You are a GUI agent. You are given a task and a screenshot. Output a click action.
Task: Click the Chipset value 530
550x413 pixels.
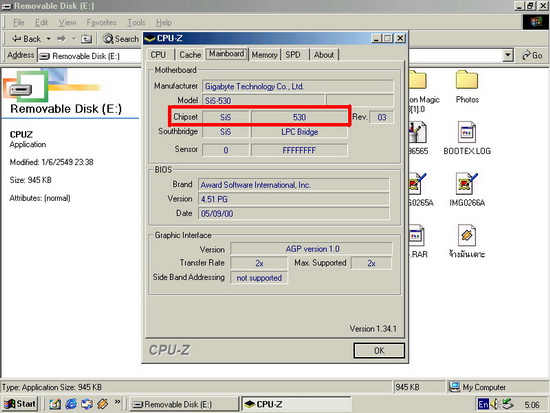[299, 117]
